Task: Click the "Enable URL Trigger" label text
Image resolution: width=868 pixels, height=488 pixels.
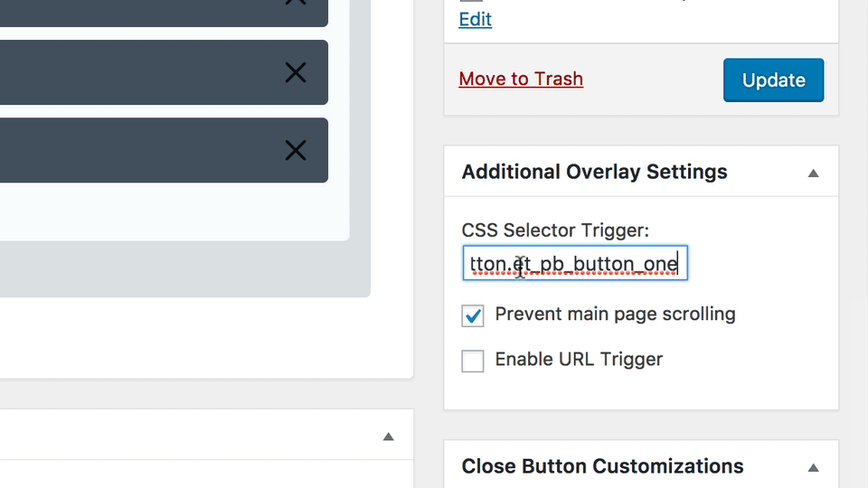Action: click(x=579, y=360)
